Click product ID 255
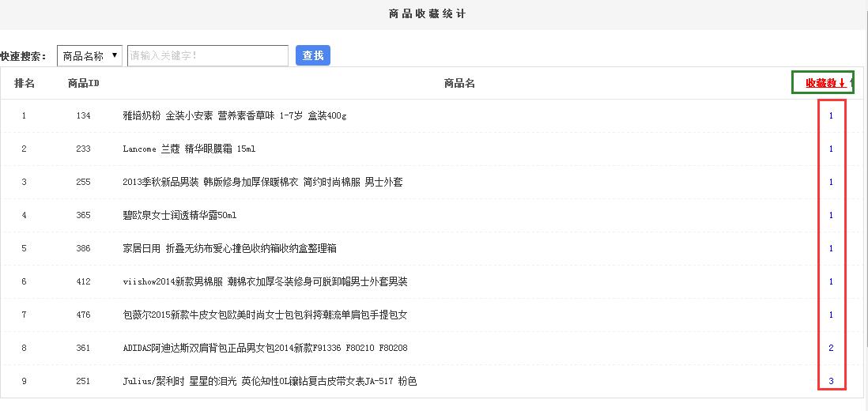 click(84, 182)
